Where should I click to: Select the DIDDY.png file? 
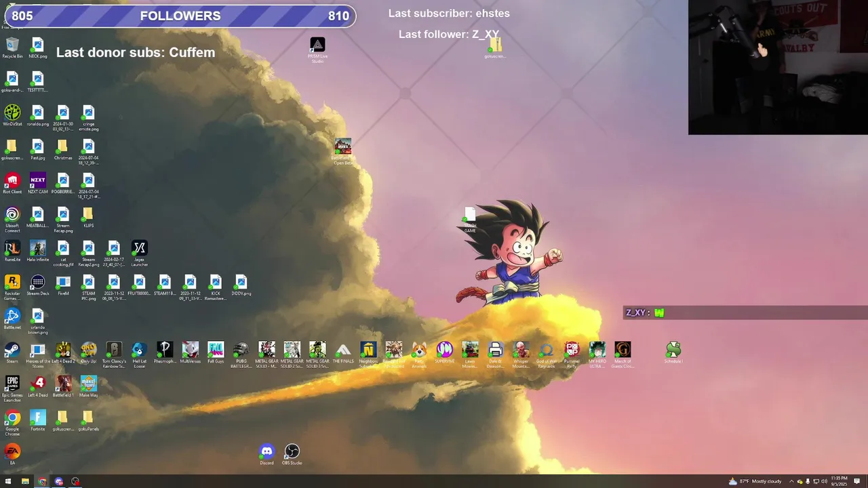(241, 285)
